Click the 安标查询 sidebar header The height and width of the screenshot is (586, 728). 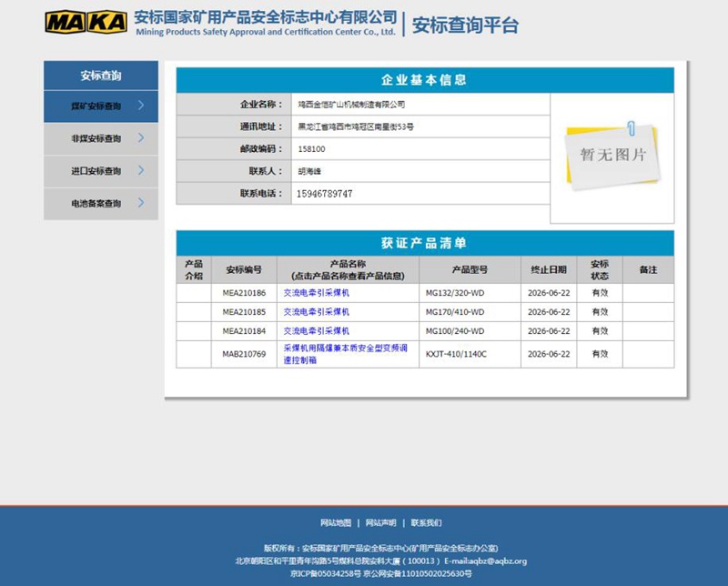tap(100, 76)
